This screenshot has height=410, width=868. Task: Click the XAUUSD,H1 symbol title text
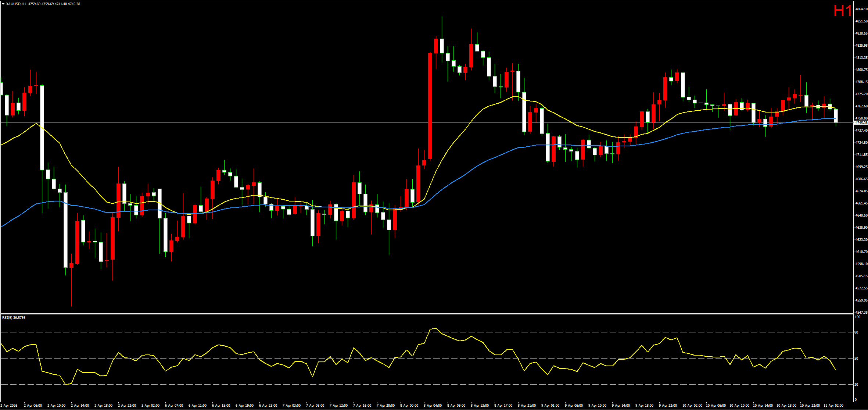[x=16, y=4]
